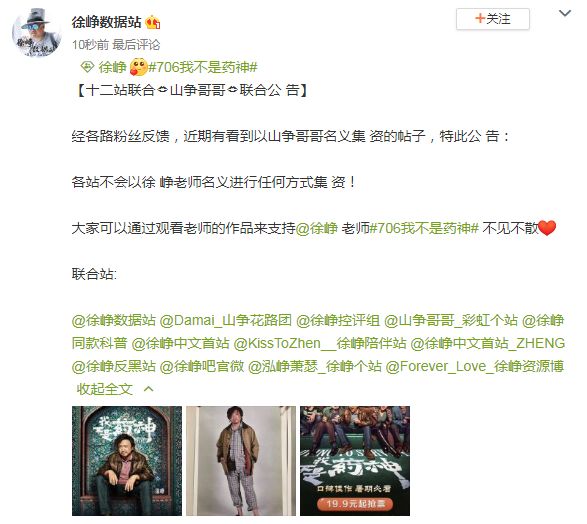This screenshot has width=587, height=524.
Task: Open the post options dropdown chevron
Action: (565, 13)
